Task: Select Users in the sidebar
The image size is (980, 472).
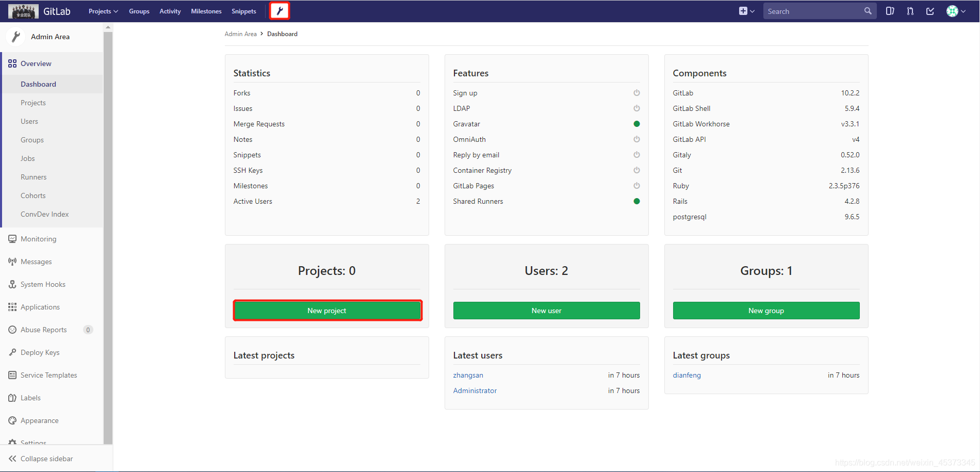Action: 29,121
